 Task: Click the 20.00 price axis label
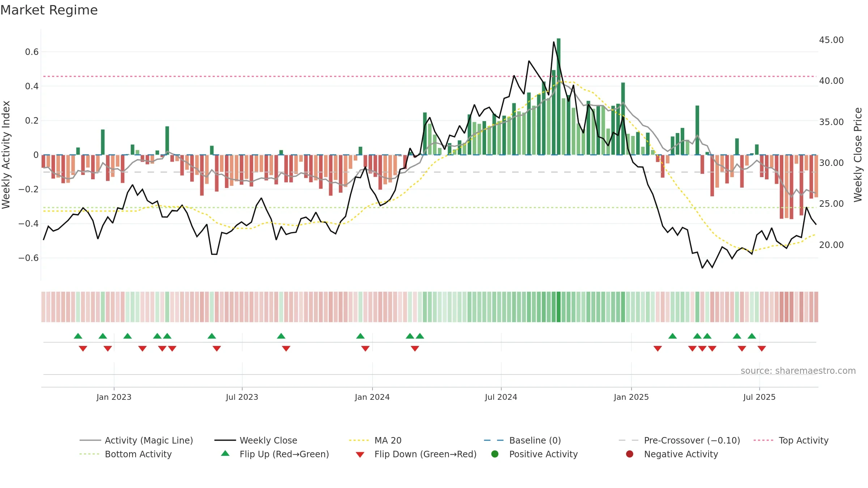[831, 245]
